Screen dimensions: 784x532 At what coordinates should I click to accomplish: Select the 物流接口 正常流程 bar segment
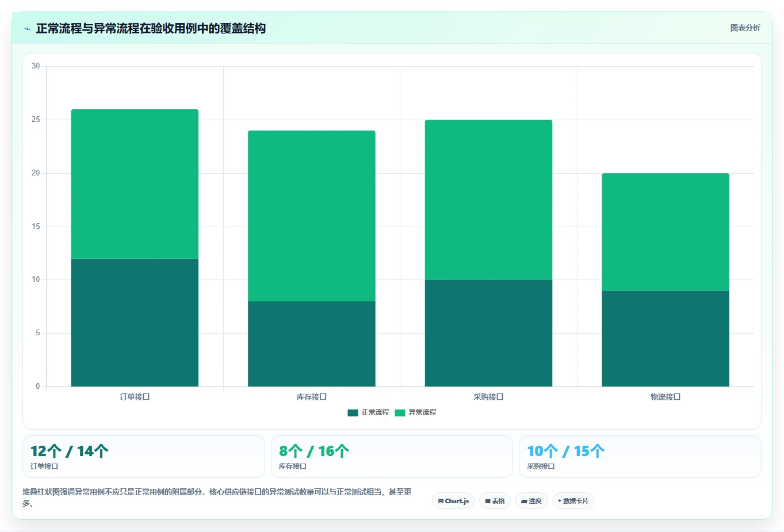point(666,339)
